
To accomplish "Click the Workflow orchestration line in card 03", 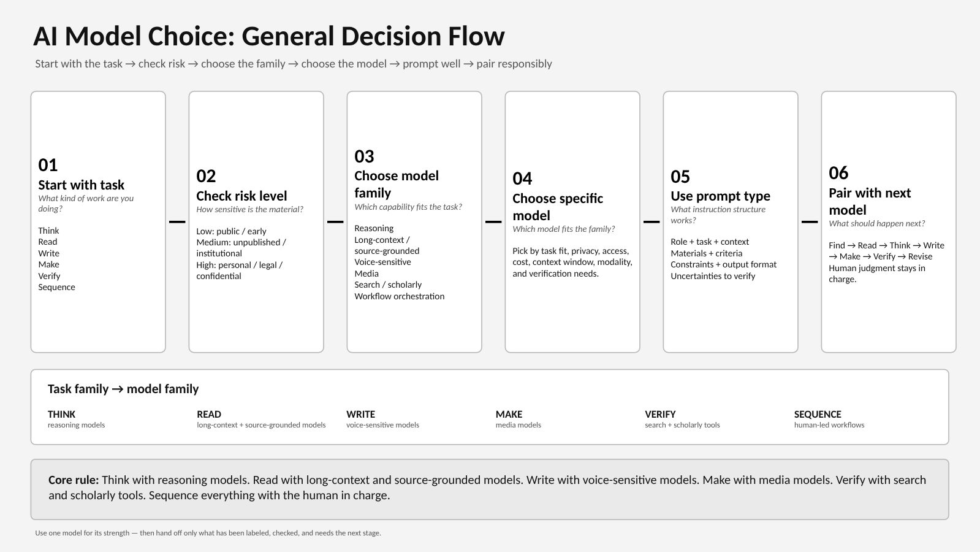I will point(400,296).
